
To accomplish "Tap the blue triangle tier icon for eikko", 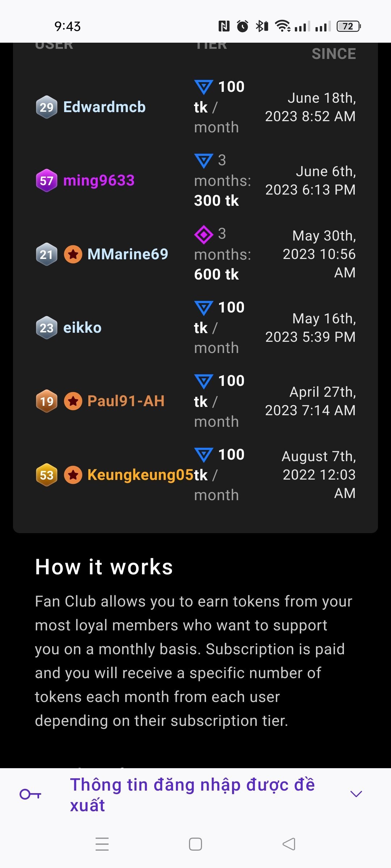I will click(x=204, y=308).
